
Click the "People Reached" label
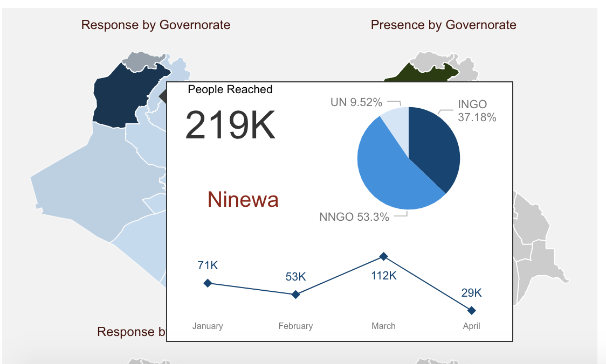point(230,89)
